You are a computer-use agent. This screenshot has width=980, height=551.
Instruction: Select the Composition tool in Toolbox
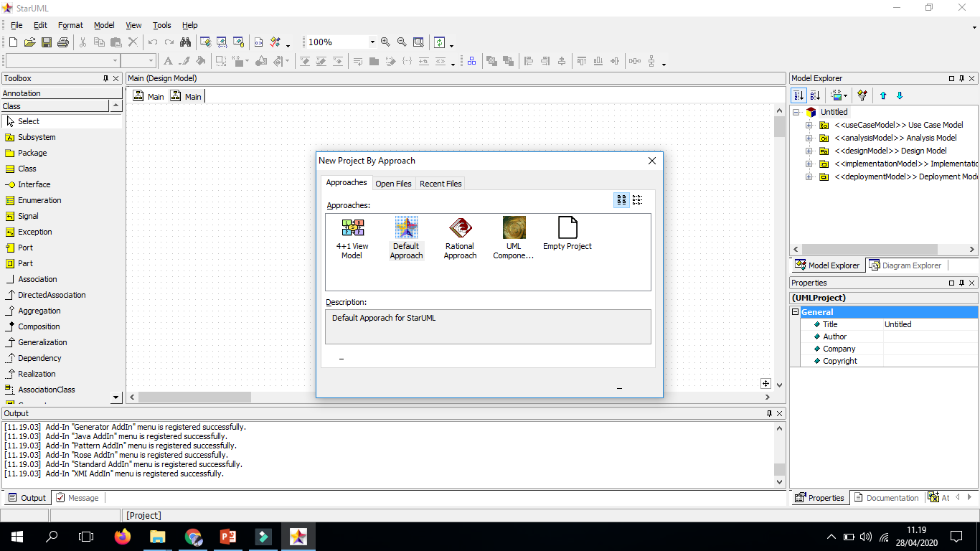[62, 326]
